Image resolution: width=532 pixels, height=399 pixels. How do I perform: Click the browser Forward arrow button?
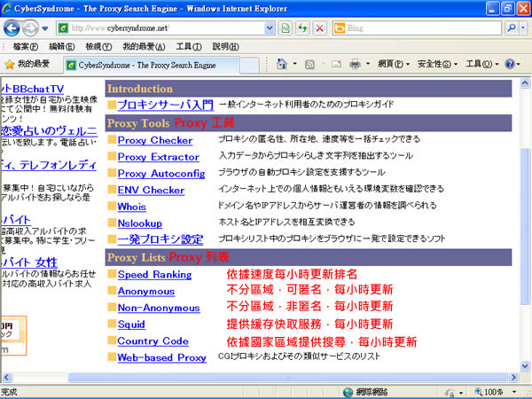point(30,28)
